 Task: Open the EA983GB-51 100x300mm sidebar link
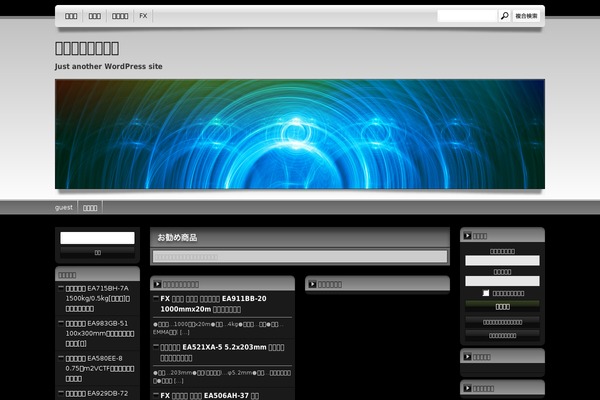[98, 333]
